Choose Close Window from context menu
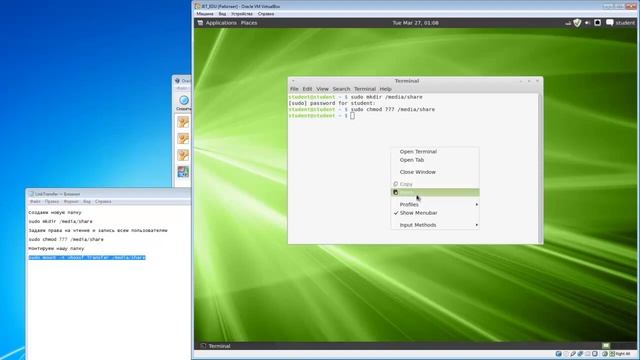640x360 pixels. [x=435, y=172]
